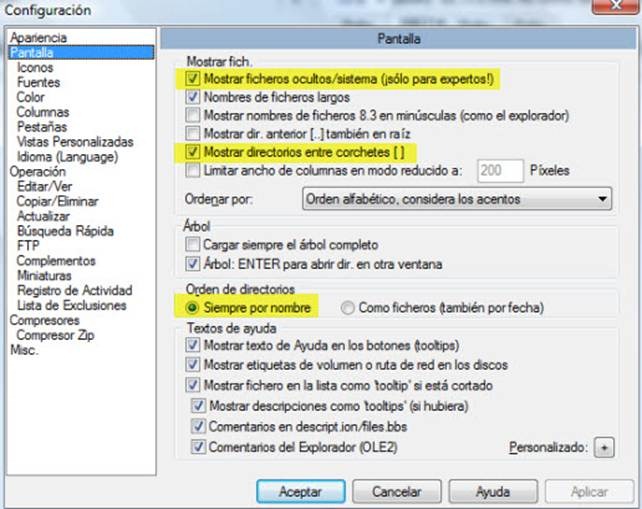
Task: Toggle Comentarios del Explorador (OLE2)
Action: click(199, 447)
